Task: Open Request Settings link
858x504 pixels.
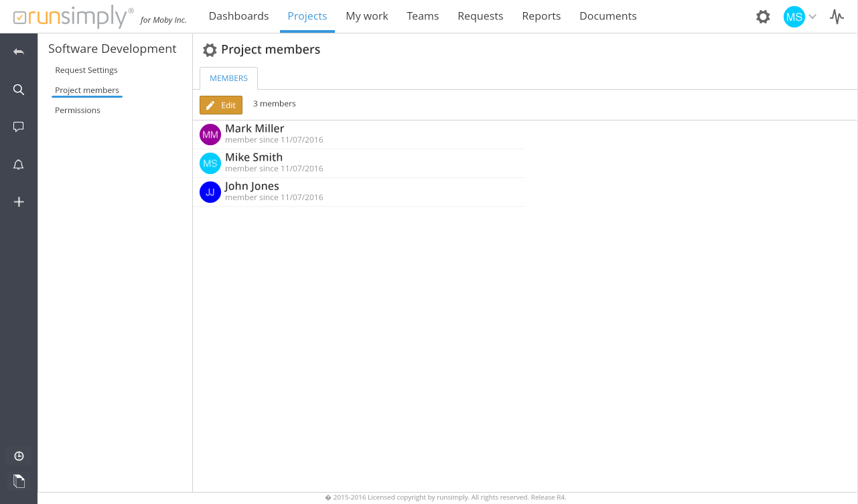Action: pyautogui.click(x=86, y=70)
